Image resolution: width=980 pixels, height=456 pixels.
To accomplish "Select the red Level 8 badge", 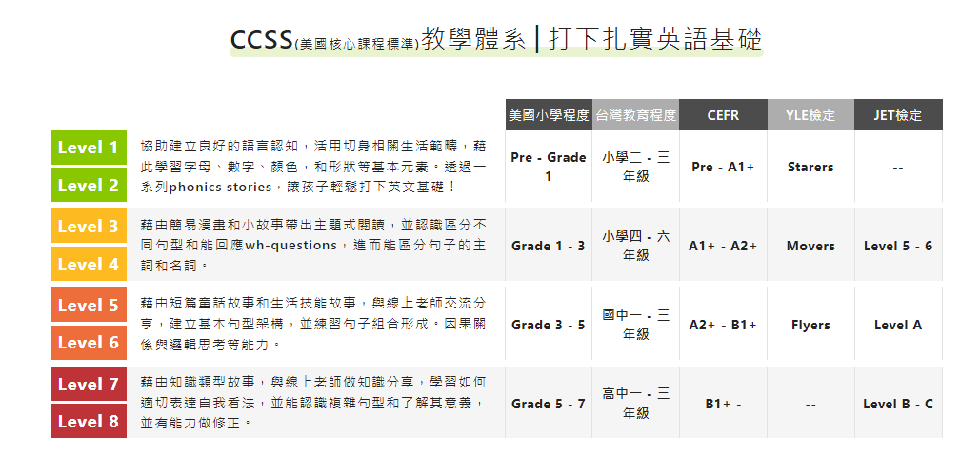I will point(89,421).
